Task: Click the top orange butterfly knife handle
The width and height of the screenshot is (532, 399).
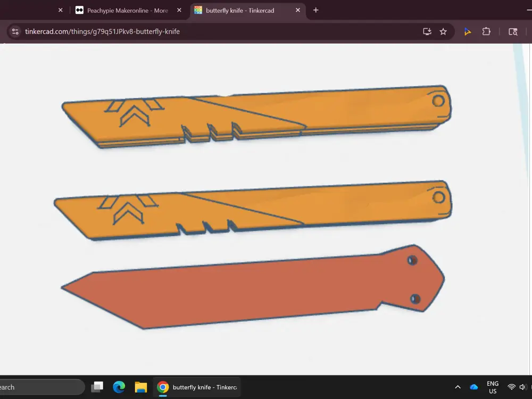Action: click(x=257, y=117)
